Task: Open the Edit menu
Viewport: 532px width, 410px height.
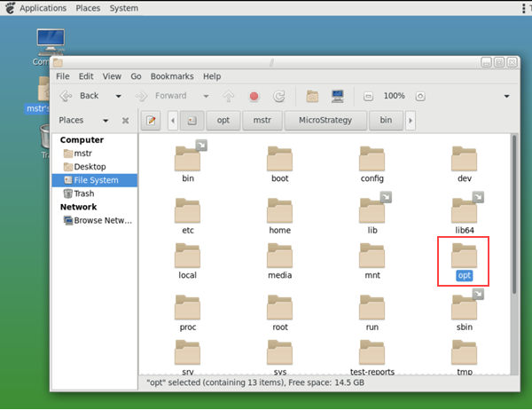Action: [86, 76]
